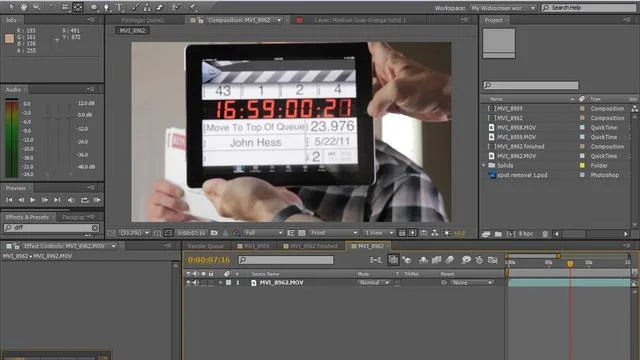
Task: Delete selected project item with trash icon
Action: (545, 234)
